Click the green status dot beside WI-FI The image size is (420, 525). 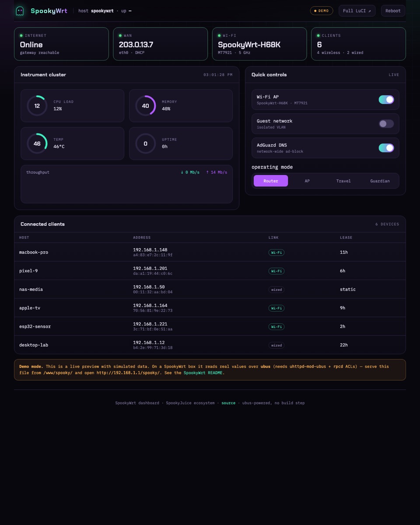click(x=219, y=35)
